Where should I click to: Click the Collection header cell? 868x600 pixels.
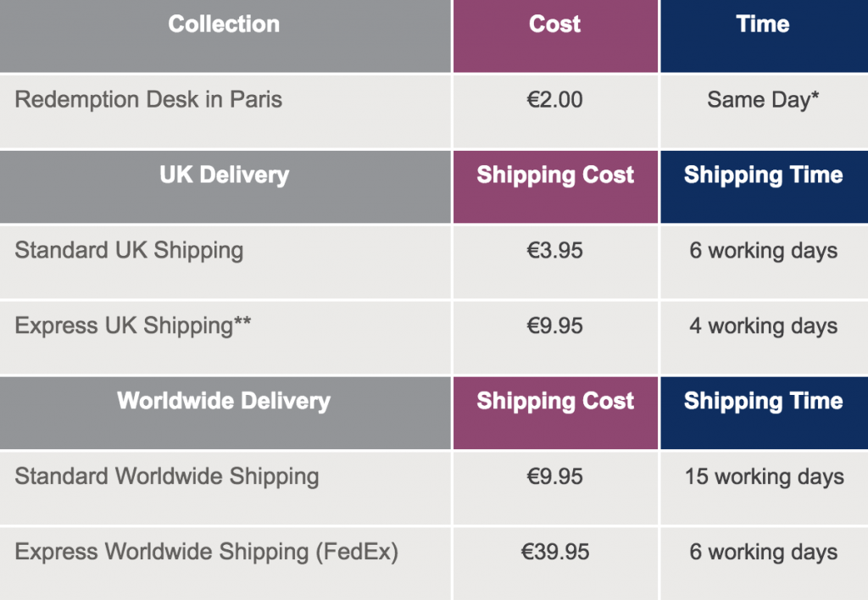[x=225, y=36]
